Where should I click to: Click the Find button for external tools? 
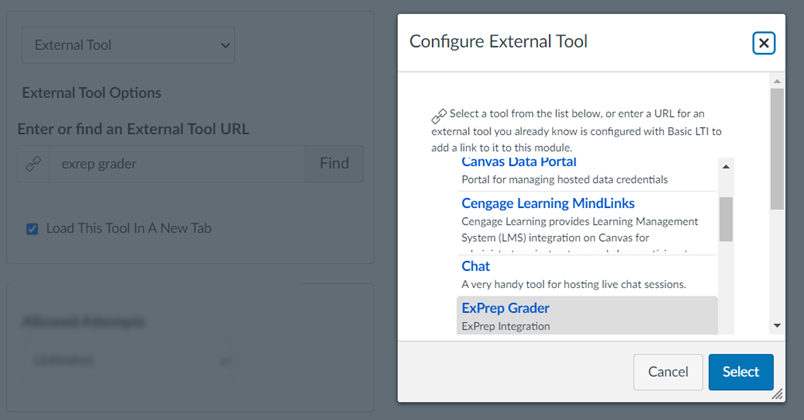[x=334, y=164]
